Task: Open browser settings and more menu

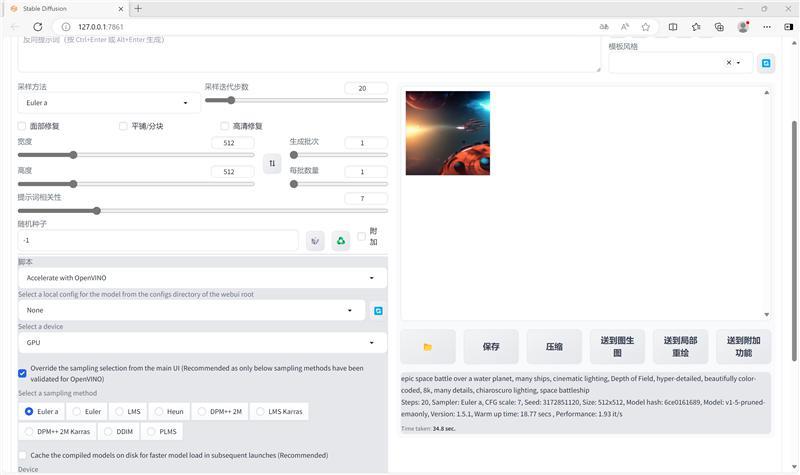Action: tap(767, 27)
